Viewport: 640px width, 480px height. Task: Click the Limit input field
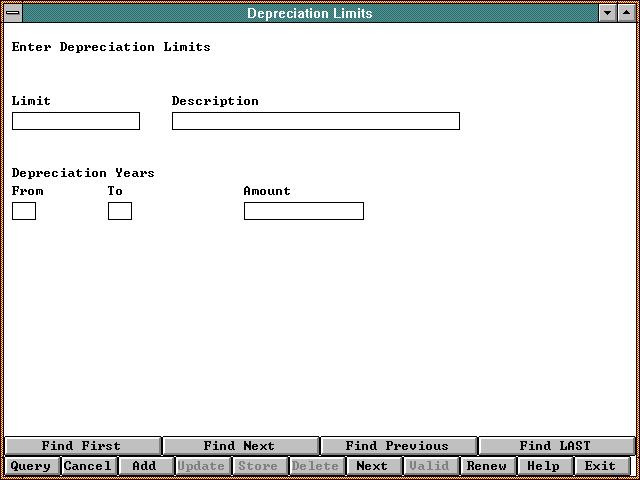tap(76, 121)
